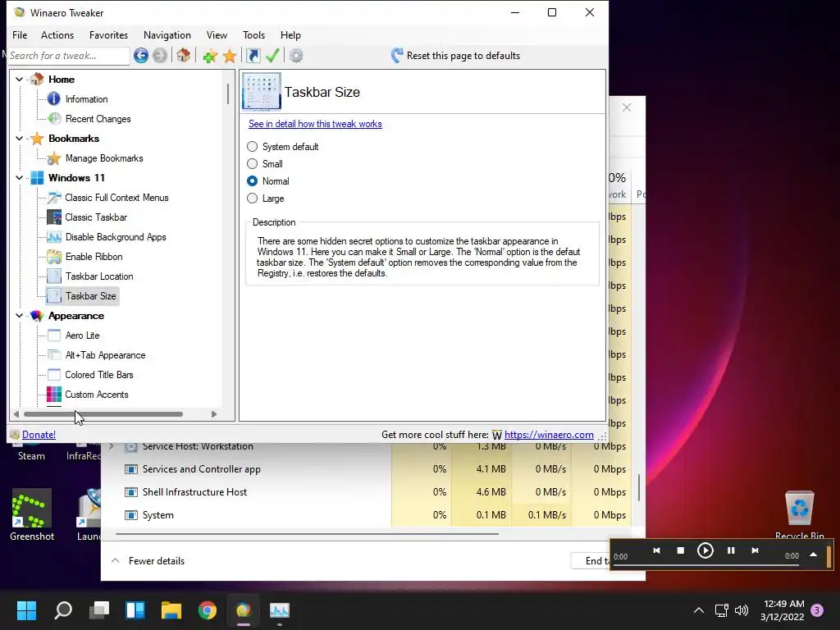Open the File menu
The height and width of the screenshot is (630, 840).
(20, 34)
